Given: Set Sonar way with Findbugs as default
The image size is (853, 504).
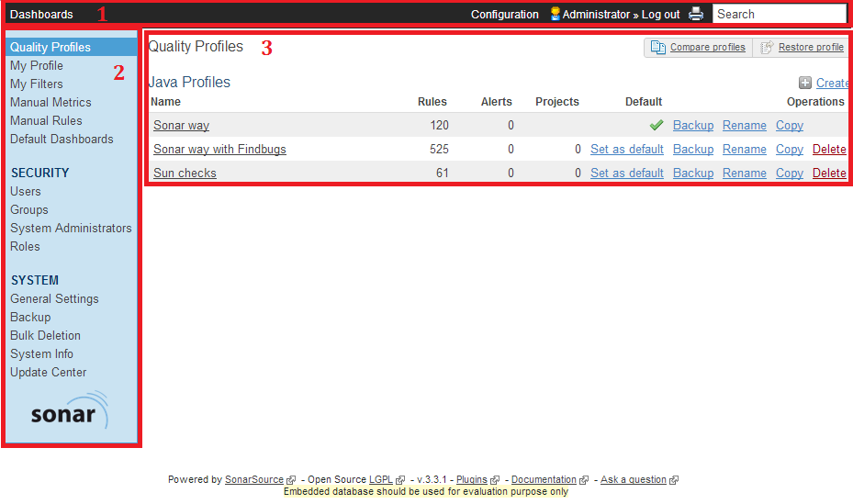Looking at the screenshot, I should pyautogui.click(x=627, y=150).
